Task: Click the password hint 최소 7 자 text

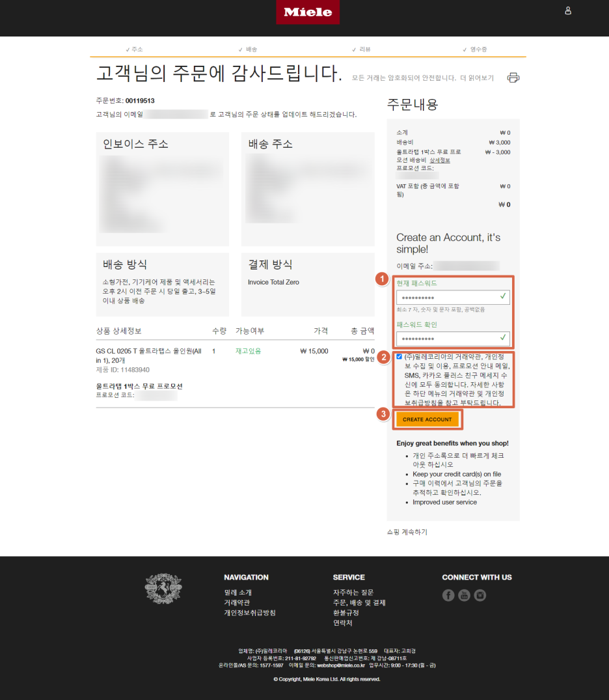Action: coord(440,309)
